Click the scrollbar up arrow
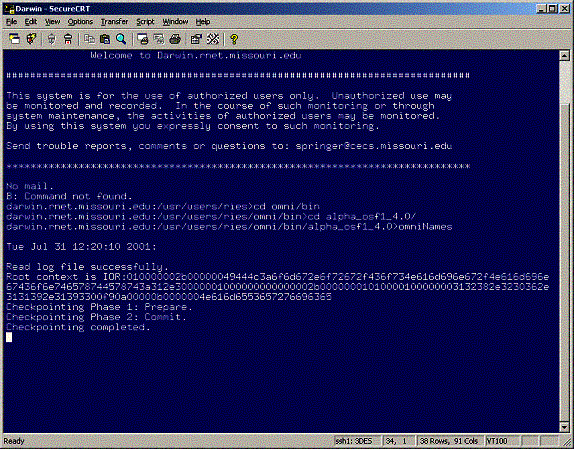This screenshot has width=574, height=449. [x=564, y=56]
